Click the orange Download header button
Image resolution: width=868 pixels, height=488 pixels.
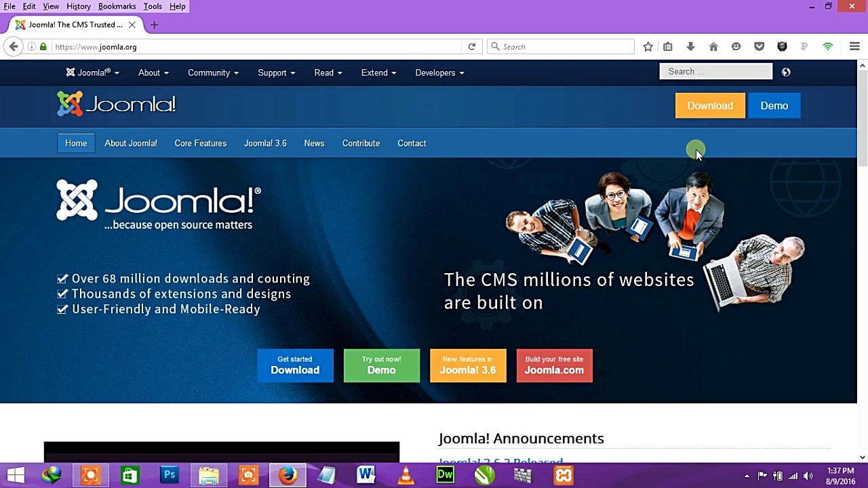coord(710,106)
